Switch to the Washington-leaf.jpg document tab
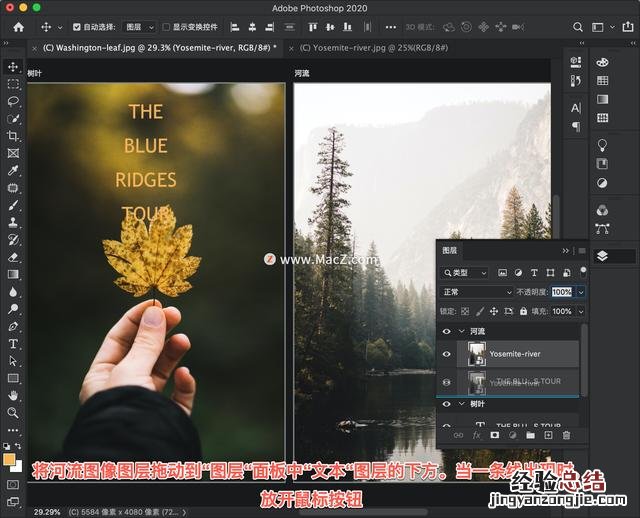Screen dimensions: 640x518 [x=160, y=48]
